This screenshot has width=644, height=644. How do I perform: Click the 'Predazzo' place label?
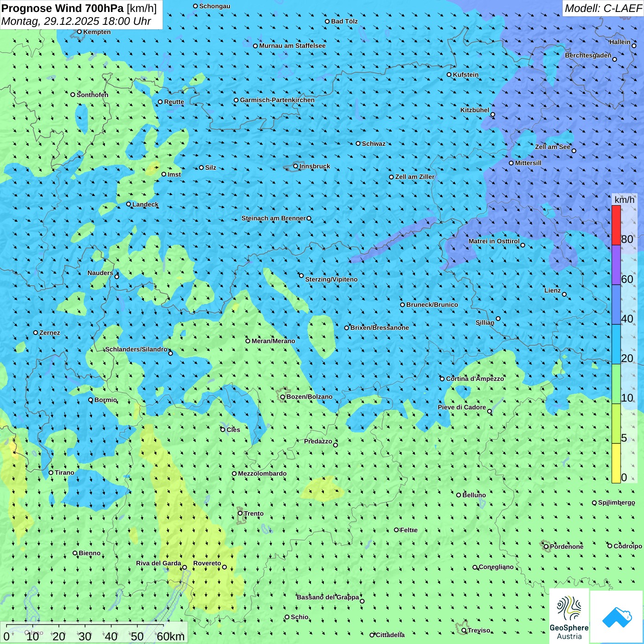[318, 441]
